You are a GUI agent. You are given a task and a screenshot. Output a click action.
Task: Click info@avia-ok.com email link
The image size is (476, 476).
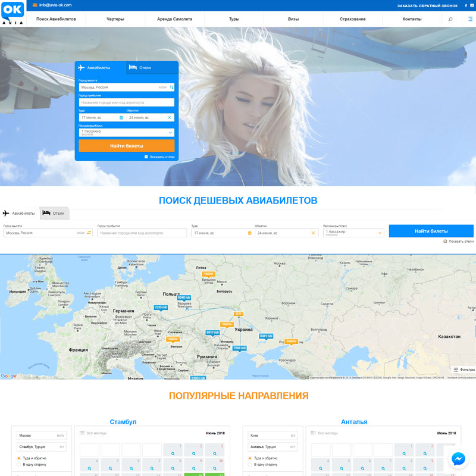[55, 5]
